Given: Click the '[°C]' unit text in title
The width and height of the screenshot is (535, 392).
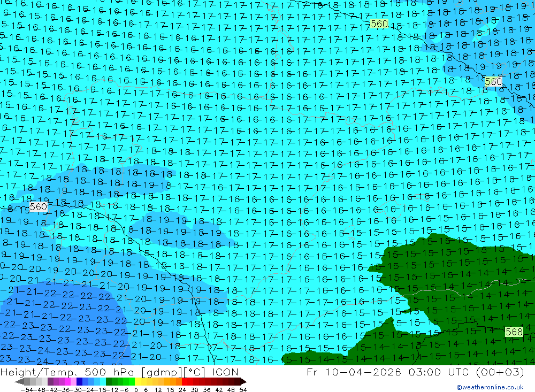Looking at the screenshot, I should [194, 372].
